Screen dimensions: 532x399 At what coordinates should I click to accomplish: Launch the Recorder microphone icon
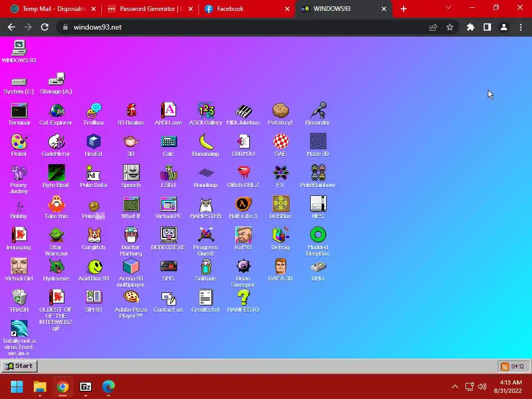(x=317, y=114)
